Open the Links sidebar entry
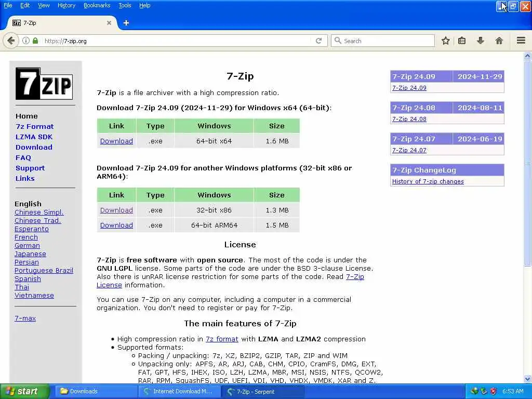The image size is (532, 399). point(25,179)
